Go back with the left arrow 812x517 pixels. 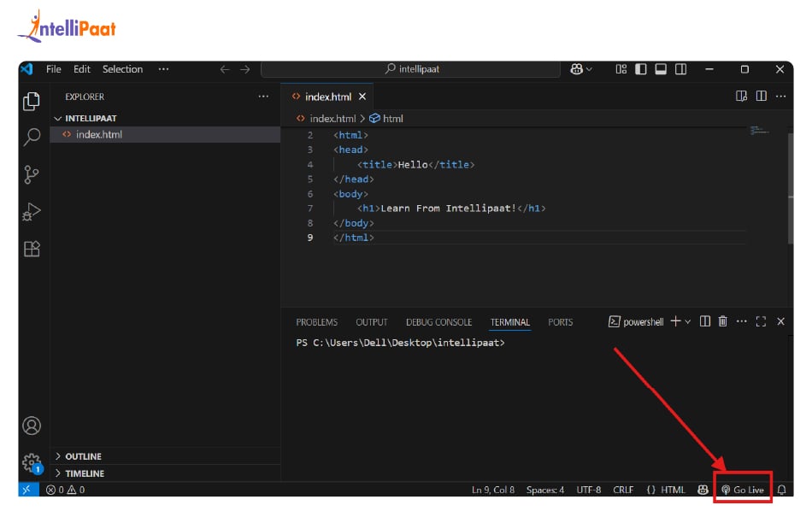(224, 69)
